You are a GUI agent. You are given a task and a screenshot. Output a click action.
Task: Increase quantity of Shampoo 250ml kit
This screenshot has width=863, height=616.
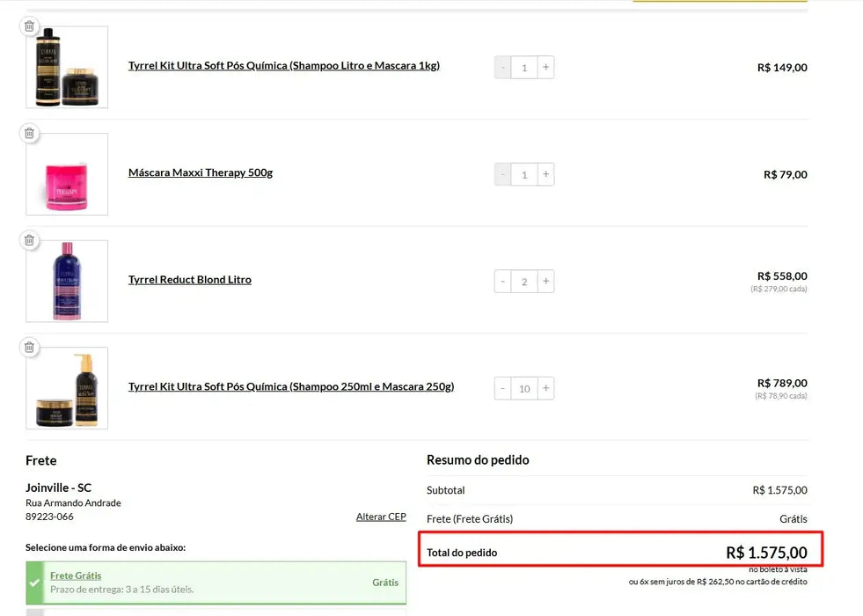[545, 388]
